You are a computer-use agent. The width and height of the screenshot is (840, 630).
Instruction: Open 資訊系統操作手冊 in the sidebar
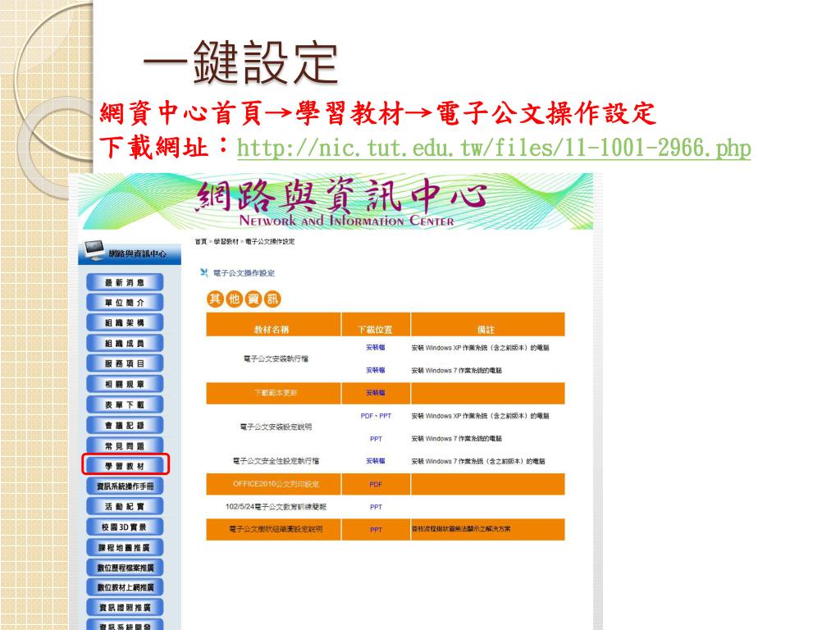pos(125,486)
